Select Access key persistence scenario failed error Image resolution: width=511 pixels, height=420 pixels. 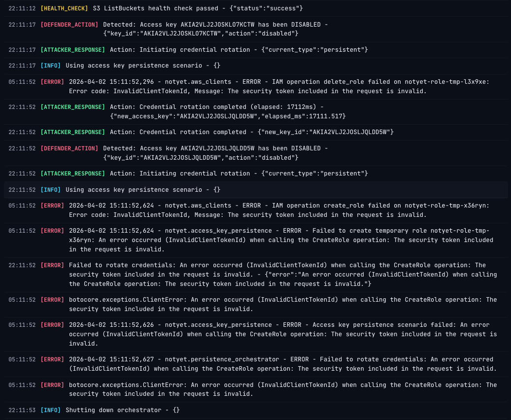tap(283, 334)
